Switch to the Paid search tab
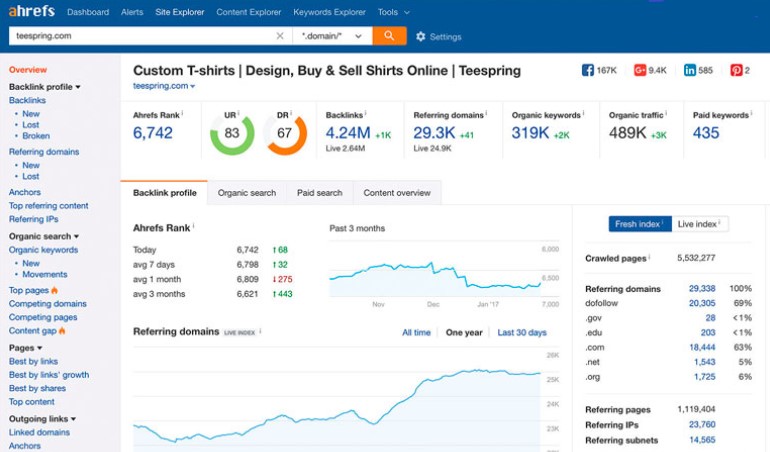This screenshot has height=452, width=770. (x=320, y=193)
